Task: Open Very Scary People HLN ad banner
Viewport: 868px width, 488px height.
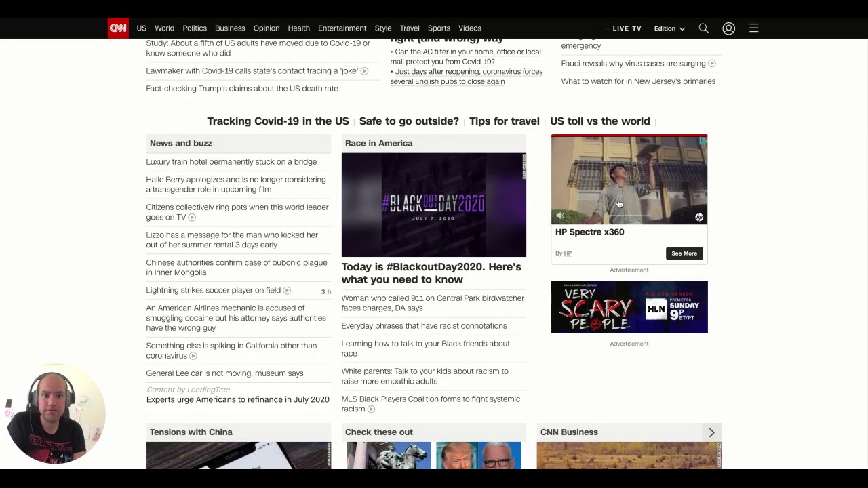Action: tap(629, 307)
